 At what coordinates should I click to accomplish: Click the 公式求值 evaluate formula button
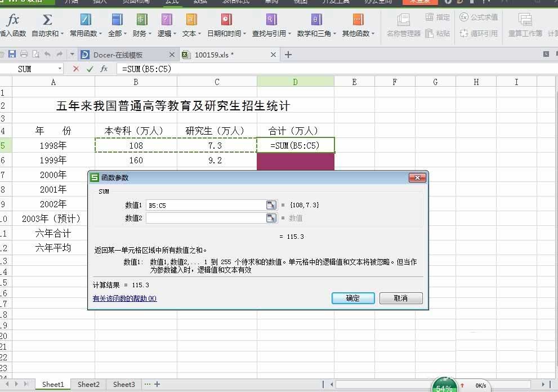[479, 17]
